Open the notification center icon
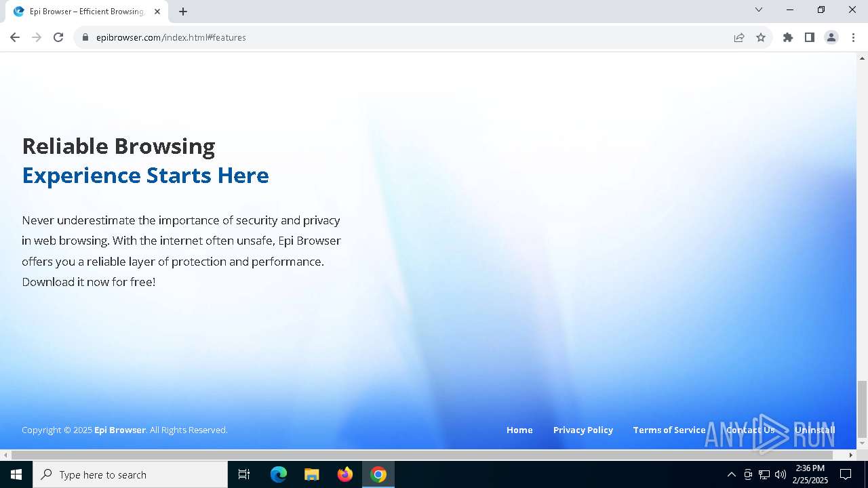868x488 pixels. click(x=846, y=474)
